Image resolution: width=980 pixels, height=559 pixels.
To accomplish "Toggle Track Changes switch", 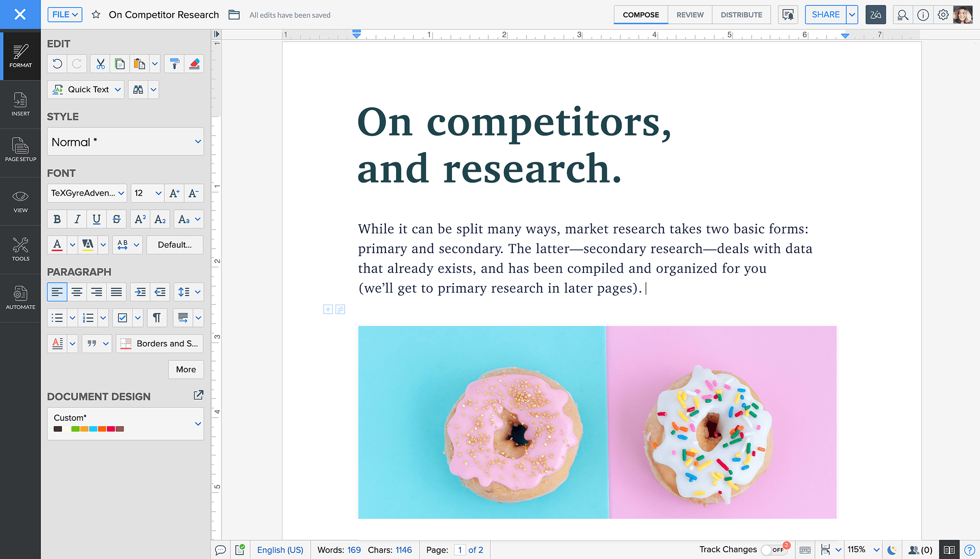I will [x=774, y=550].
